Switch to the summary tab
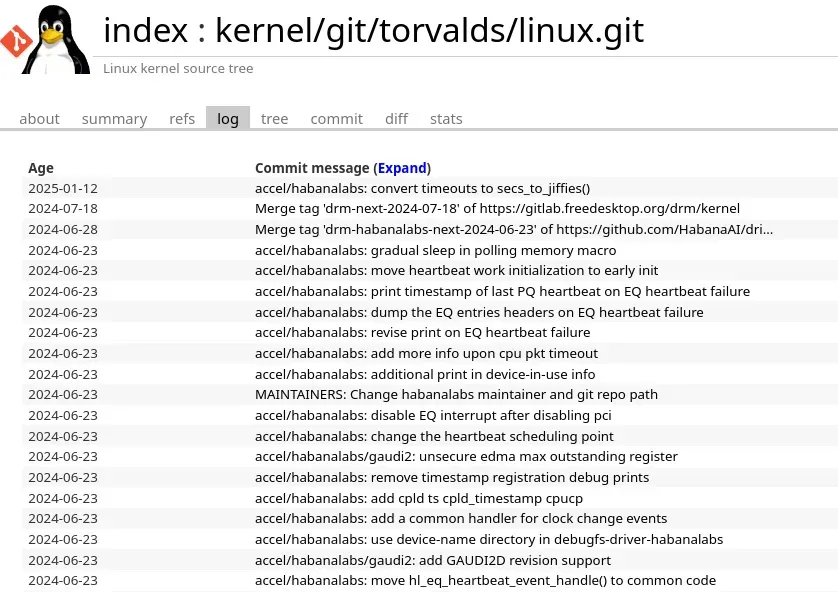Screen dimensions: 838x592 tap(114, 119)
